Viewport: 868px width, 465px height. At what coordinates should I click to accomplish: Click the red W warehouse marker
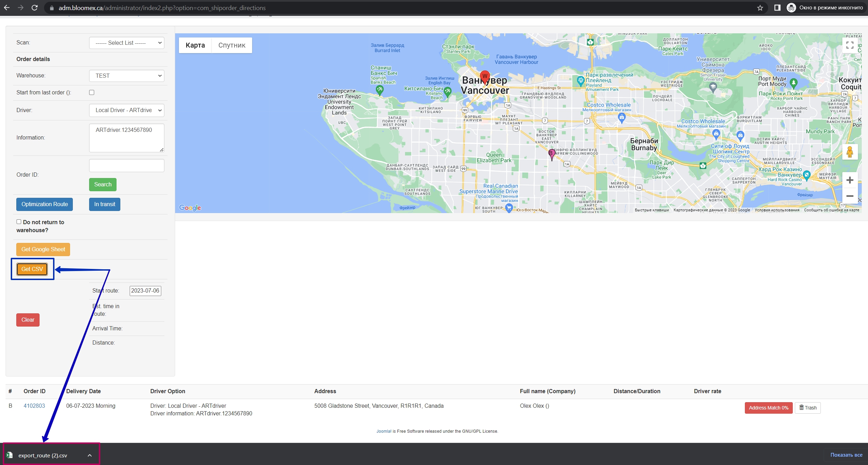click(x=484, y=77)
